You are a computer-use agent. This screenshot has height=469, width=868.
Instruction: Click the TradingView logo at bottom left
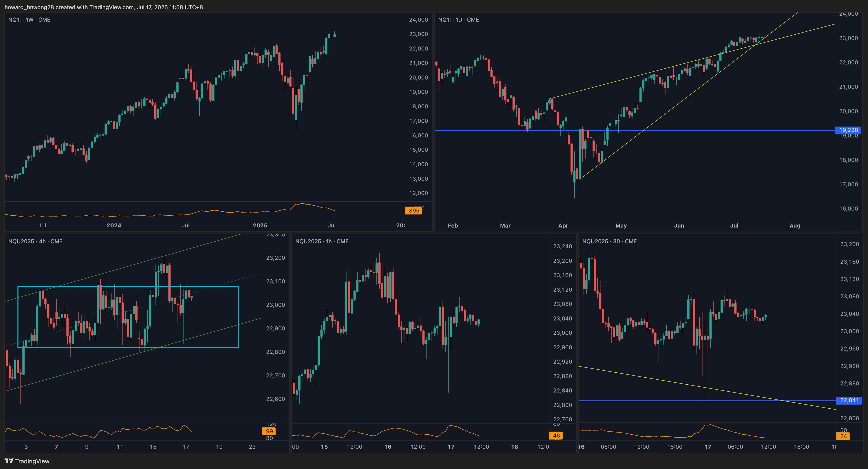(27, 461)
